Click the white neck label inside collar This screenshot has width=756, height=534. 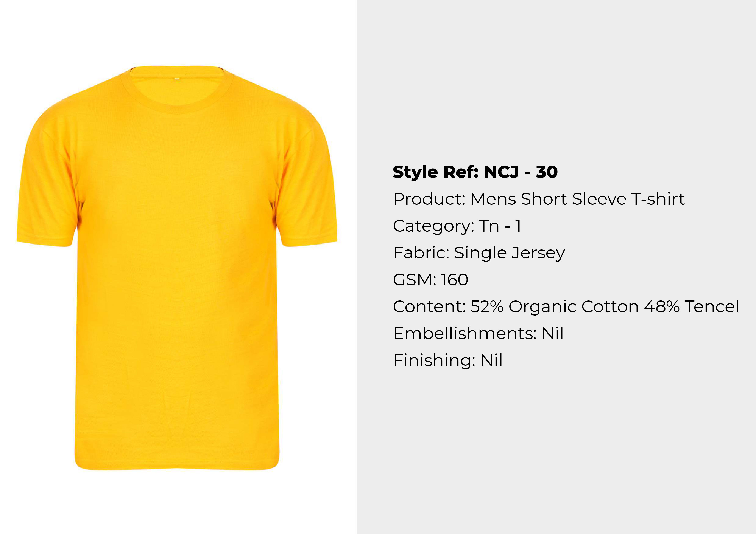tap(177, 79)
